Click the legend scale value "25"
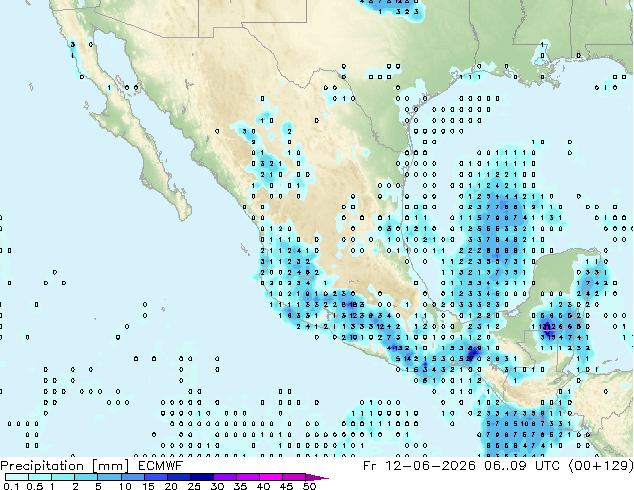The image size is (634, 490). (194, 486)
